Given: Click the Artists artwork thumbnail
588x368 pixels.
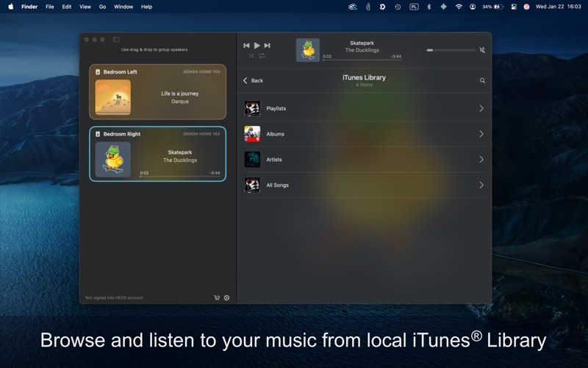Looking at the screenshot, I should 252,160.
